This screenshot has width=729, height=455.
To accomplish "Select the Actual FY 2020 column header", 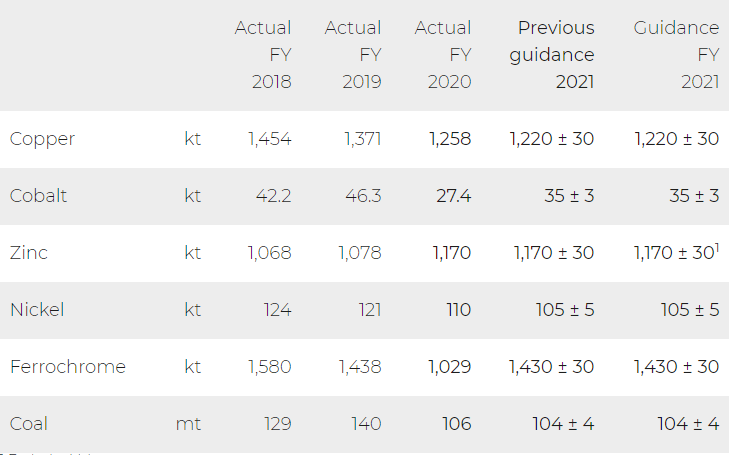I will click(443, 55).
